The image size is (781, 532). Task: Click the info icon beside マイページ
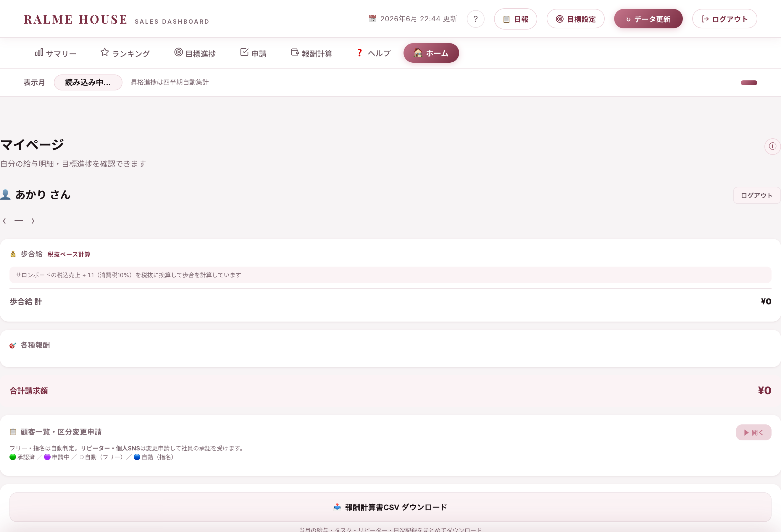[773, 146]
